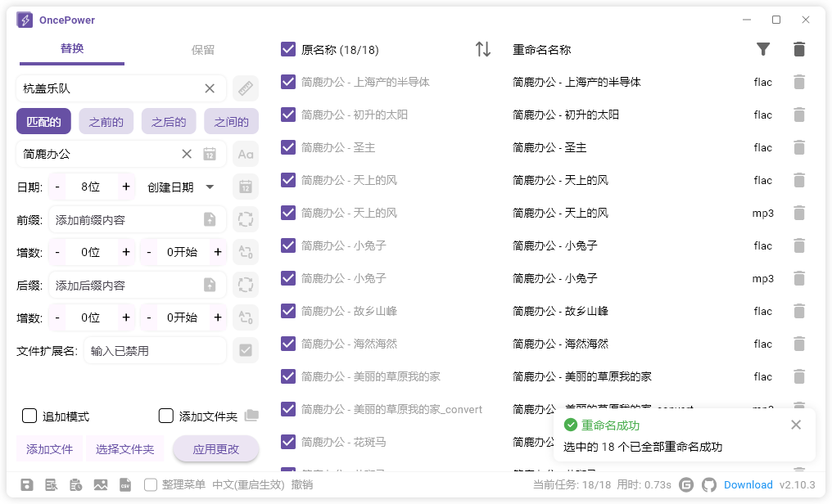Close the rename success notification popup
The image size is (832, 504).
tap(795, 425)
